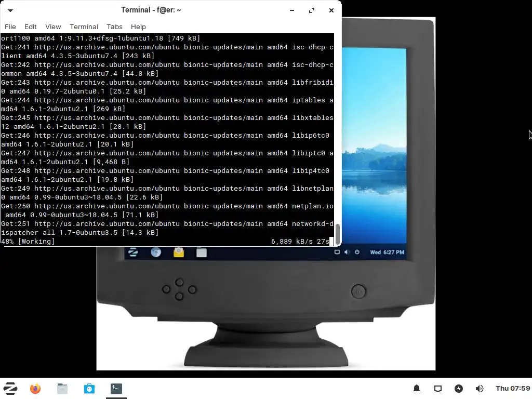
Task: Open the volume control tray icon
Action: tap(480, 389)
